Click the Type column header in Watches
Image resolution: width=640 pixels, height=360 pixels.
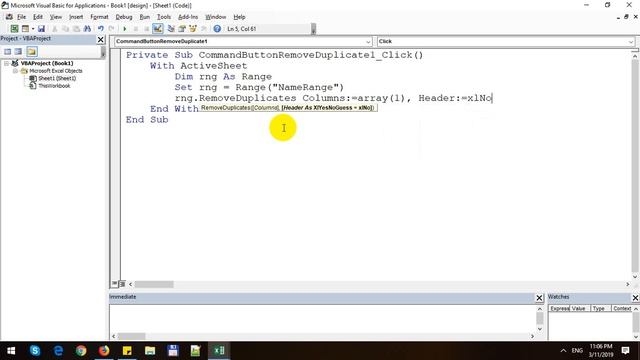600,308
